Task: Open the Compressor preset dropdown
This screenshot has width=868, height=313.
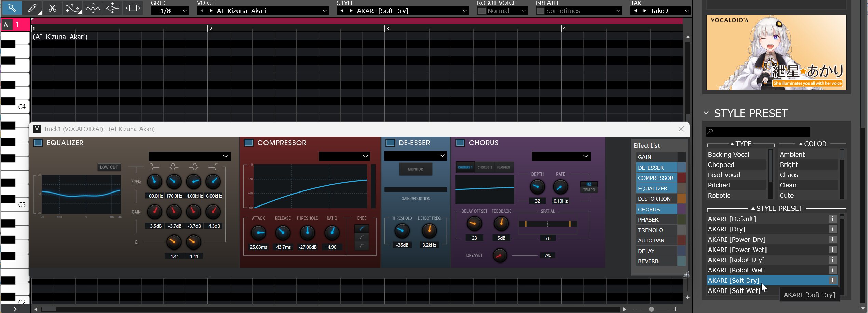Action: 344,156
